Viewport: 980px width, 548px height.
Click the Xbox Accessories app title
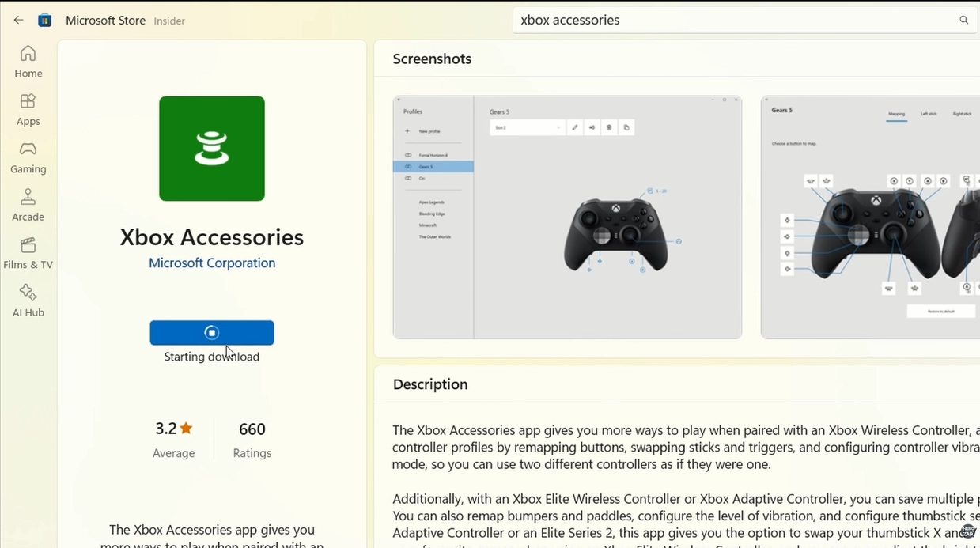pos(212,237)
